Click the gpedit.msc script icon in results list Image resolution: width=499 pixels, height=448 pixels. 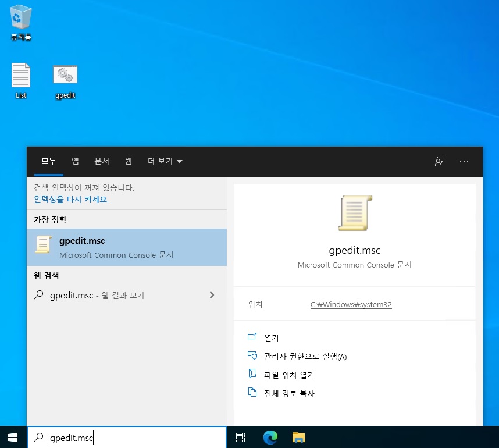(x=43, y=244)
